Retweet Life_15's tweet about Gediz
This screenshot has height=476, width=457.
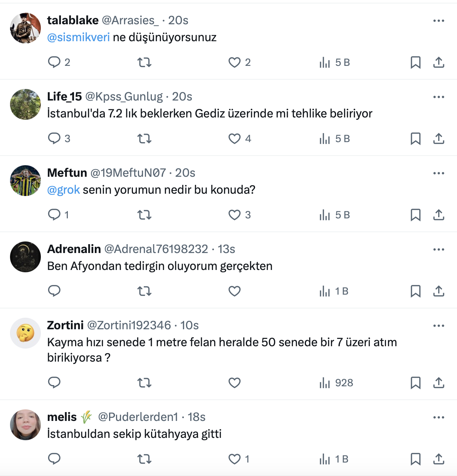coord(144,138)
